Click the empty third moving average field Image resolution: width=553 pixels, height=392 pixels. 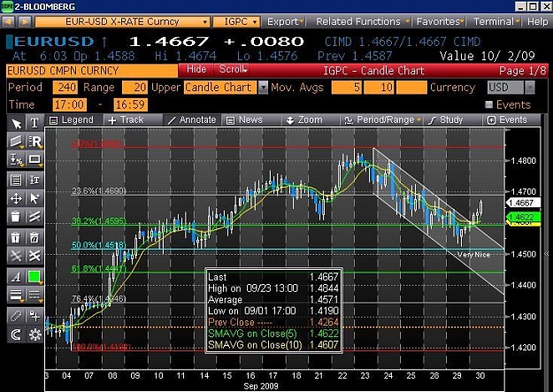coord(411,87)
